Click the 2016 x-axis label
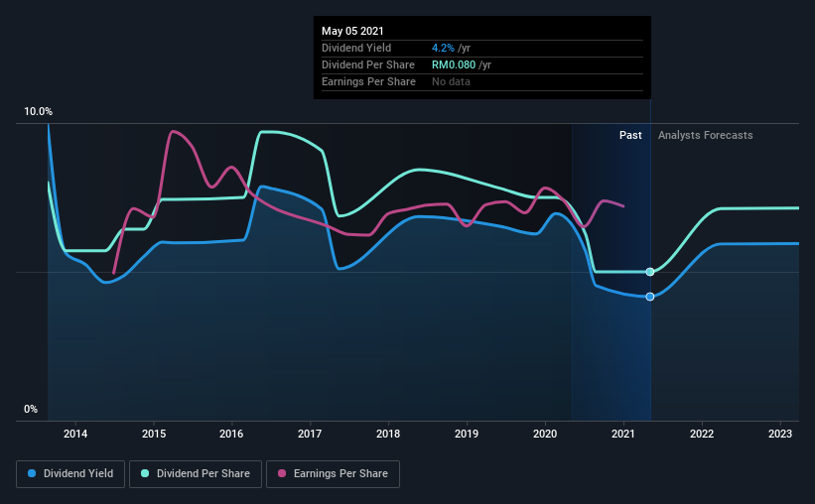Screen dimensions: 815x504 (x=231, y=434)
